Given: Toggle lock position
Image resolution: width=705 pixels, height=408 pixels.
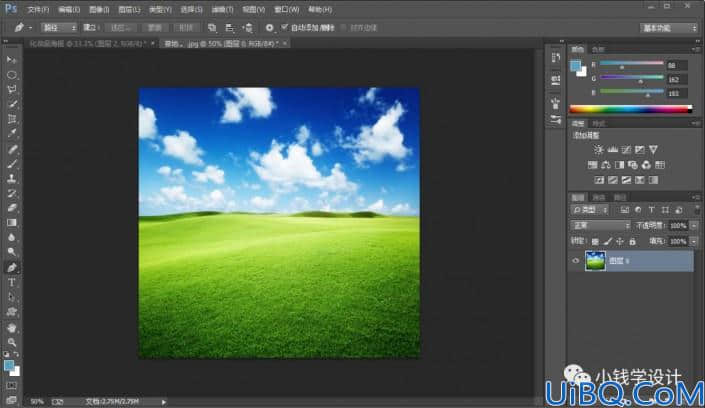Looking at the screenshot, I should click(x=620, y=242).
